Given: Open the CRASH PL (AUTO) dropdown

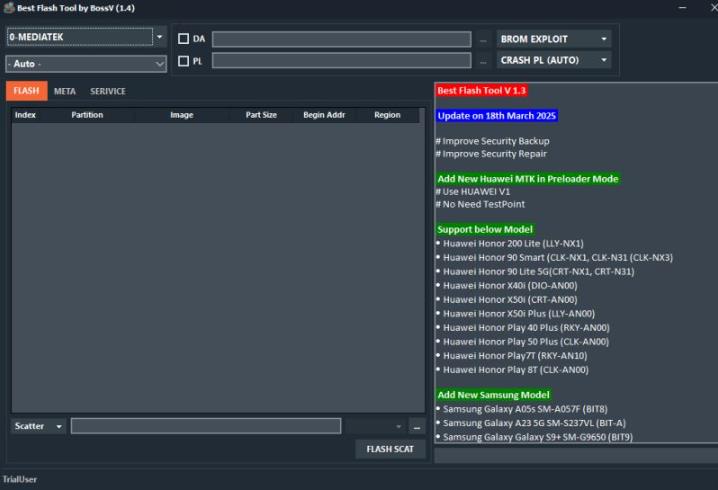Looking at the screenshot, I should tap(554, 60).
